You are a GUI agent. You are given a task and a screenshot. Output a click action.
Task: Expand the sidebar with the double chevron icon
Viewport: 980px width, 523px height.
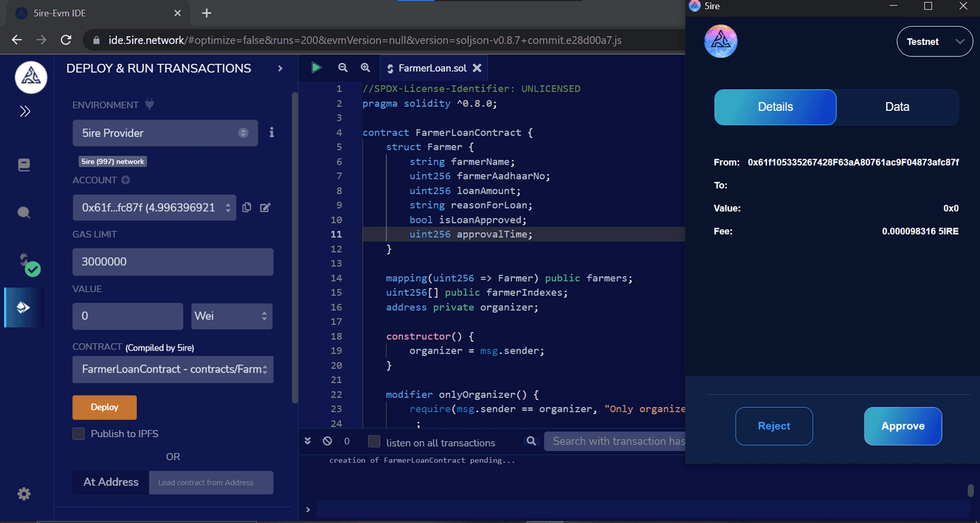25,111
